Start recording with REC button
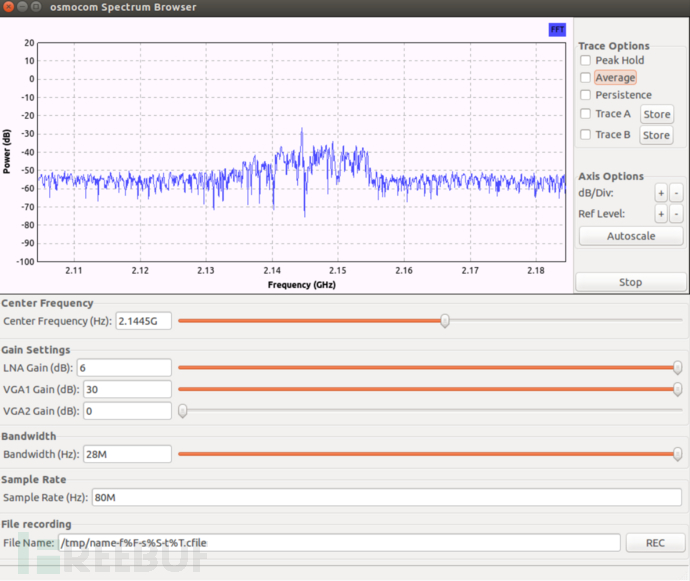Screen dimensions: 690x581 click(655, 543)
